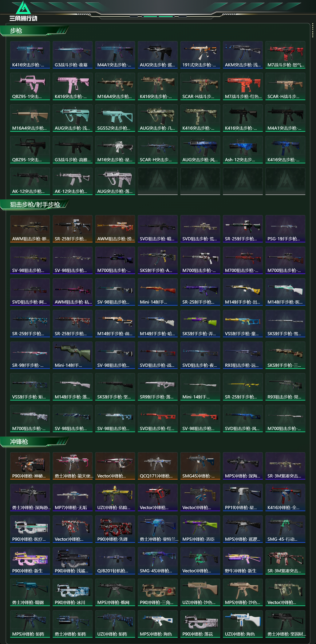Select the SKS射手步枪-A sniper skin
Screen dimensions: 316x644
pyautogui.click(x=158, y=260)
